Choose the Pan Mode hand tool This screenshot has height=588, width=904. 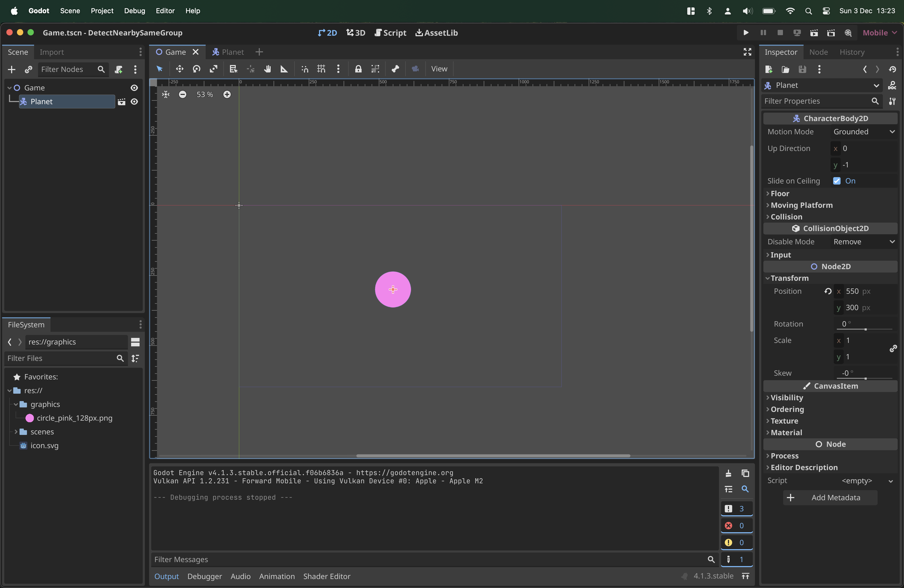pos(267,69)
